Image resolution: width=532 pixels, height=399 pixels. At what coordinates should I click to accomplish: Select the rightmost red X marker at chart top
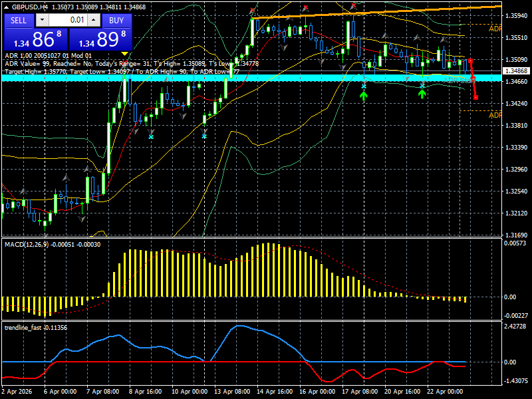[354, 5]
